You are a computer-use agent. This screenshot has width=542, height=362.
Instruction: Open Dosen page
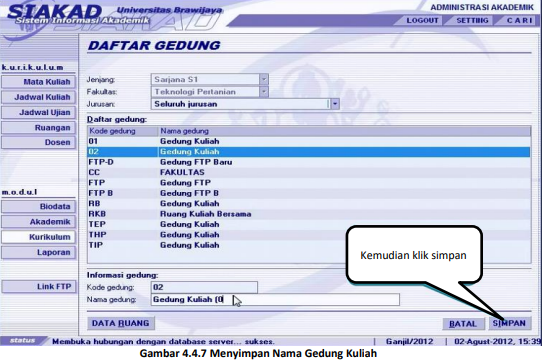tap(38, 142)
